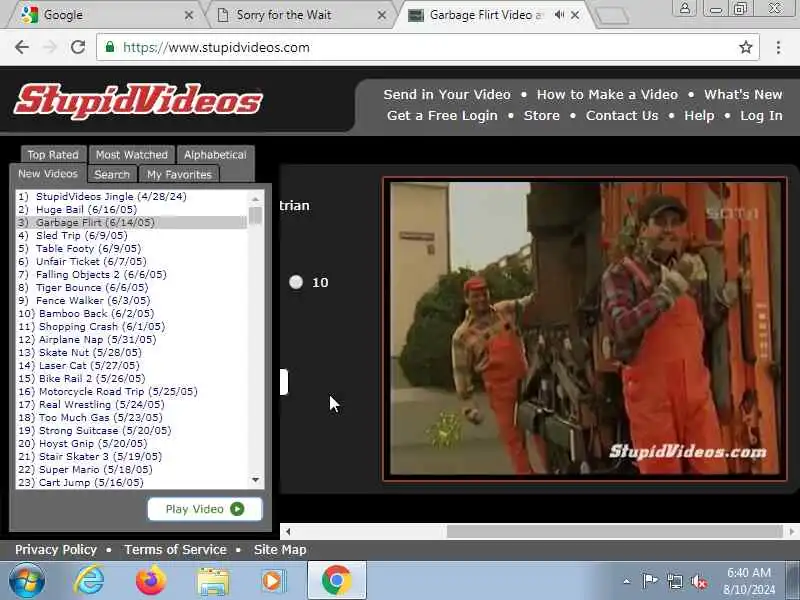Reload the page with refresh icon
The image size is (800, 600).
pos(78,47)
